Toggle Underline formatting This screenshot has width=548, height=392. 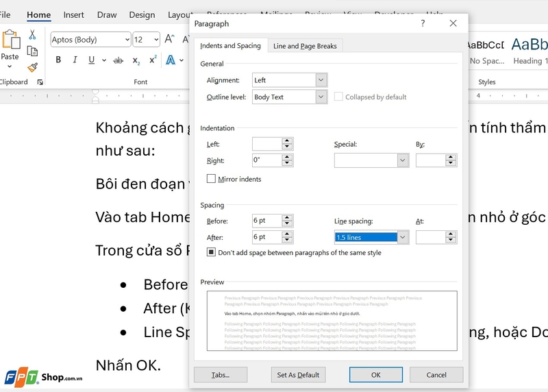pyautogui.click(x=92, y=60)
